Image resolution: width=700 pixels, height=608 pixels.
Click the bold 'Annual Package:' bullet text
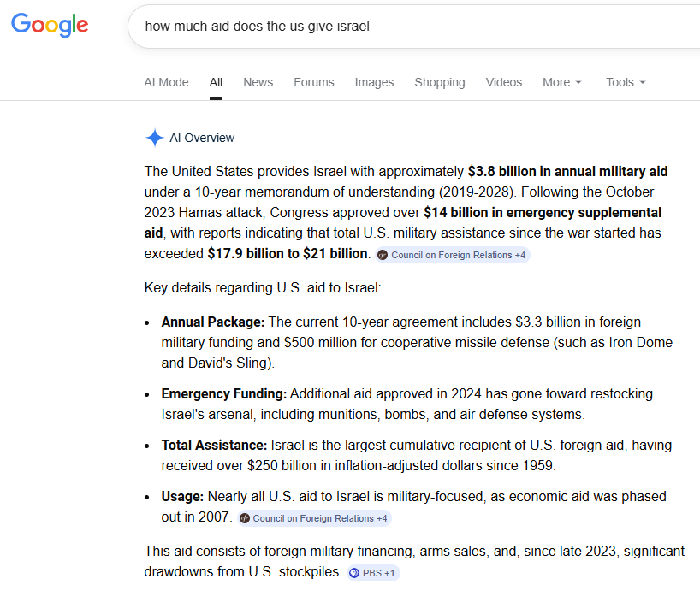[x=213, y=322]
